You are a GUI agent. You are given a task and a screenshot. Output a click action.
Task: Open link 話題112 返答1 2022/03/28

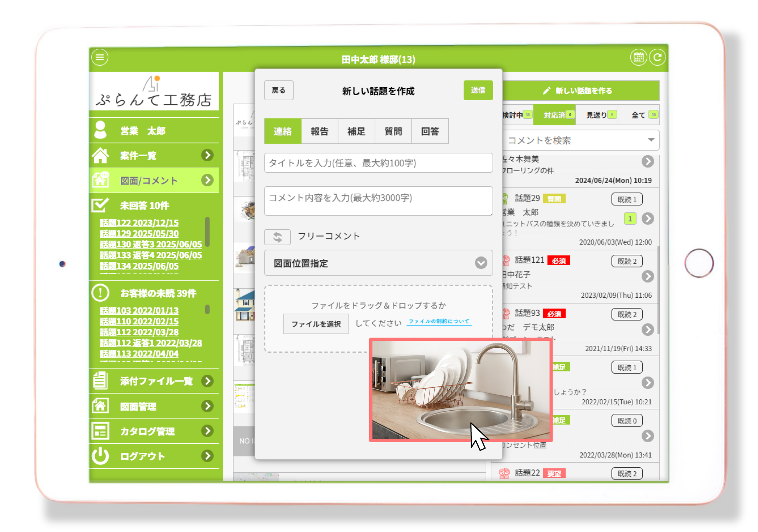[151, 343]
